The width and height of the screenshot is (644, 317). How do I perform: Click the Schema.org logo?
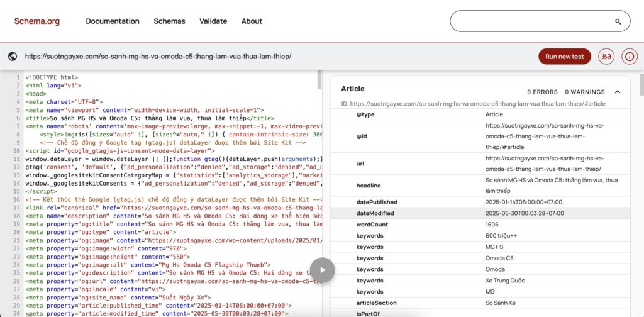[x=37, y=21]
